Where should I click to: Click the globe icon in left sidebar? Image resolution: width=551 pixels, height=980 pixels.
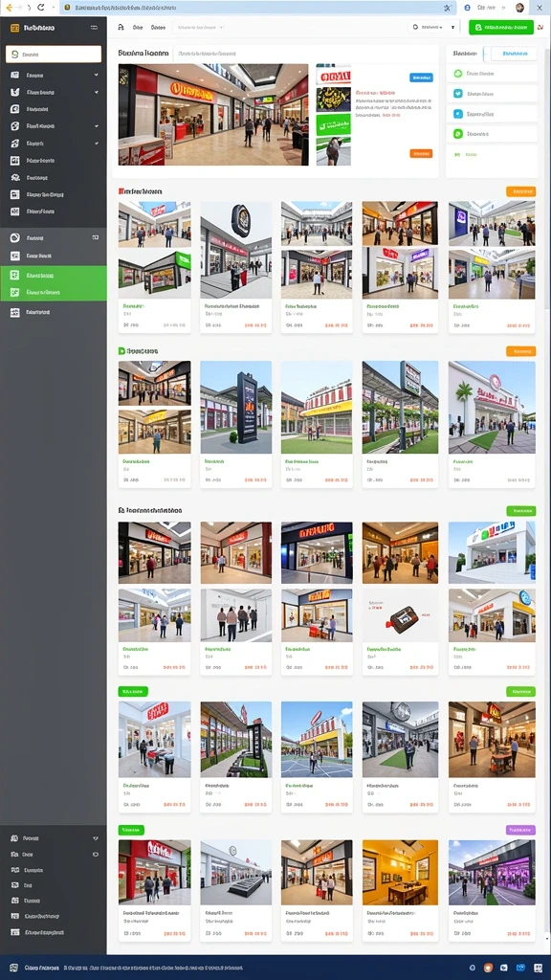tap(15, 125)
